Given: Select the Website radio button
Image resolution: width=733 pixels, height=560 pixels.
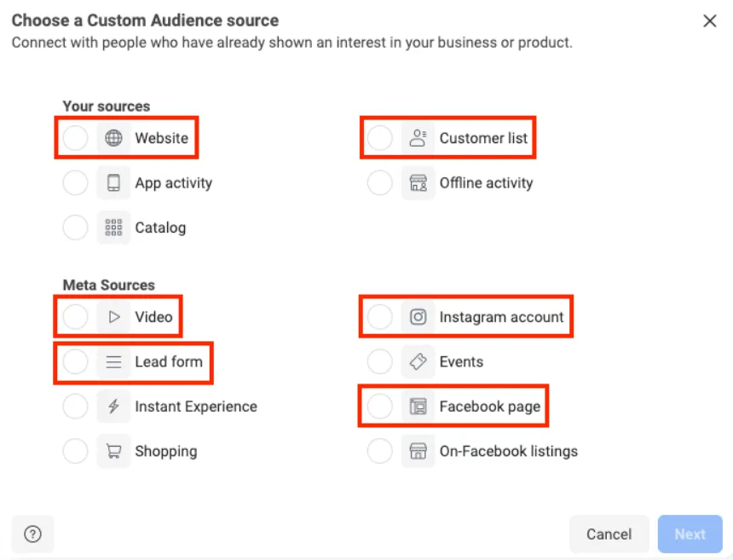Looking at the screenshot, I should coord(75,138).
